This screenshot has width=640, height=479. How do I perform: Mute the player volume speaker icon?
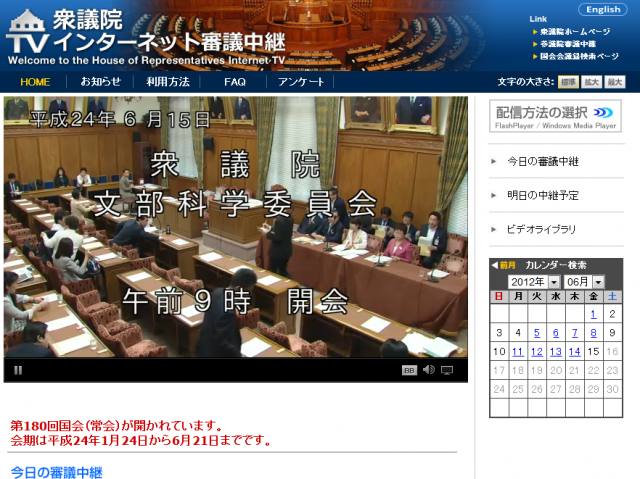click(428, 370)
